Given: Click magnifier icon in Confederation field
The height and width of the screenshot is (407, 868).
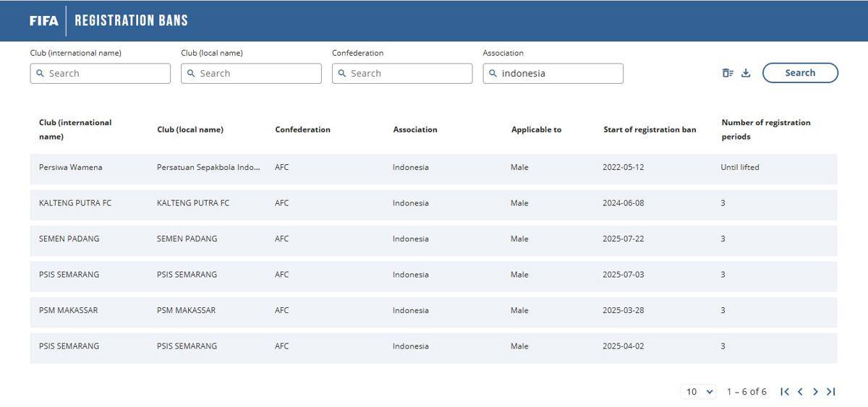Looking at the screenshot, I should [341, 74].
